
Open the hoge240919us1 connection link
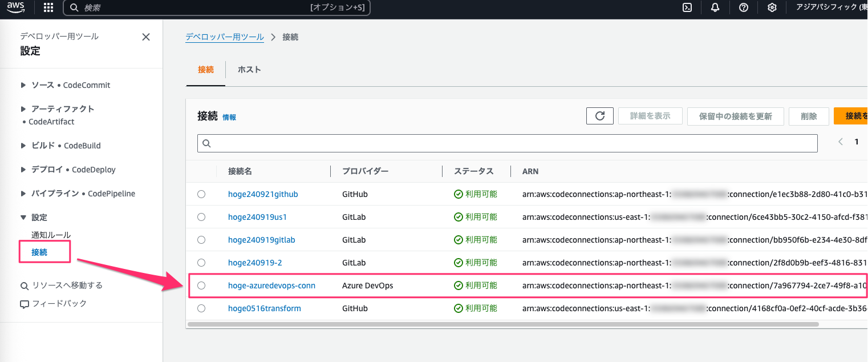257,217
